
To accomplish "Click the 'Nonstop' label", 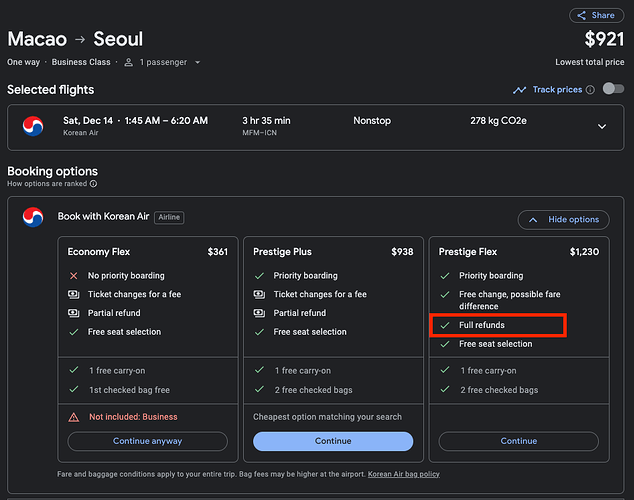I will point(372,121).
